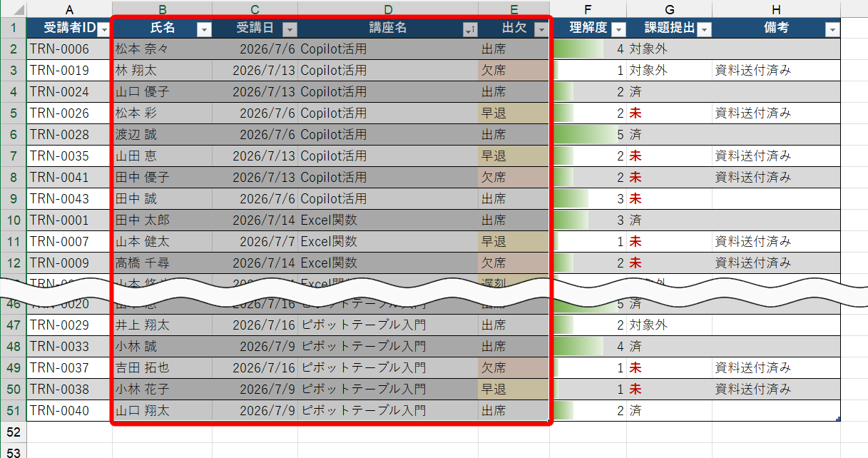Open the 理解度 filter dropdown
Viewport: 868px width, 458px height.
(x=618, y=29)
